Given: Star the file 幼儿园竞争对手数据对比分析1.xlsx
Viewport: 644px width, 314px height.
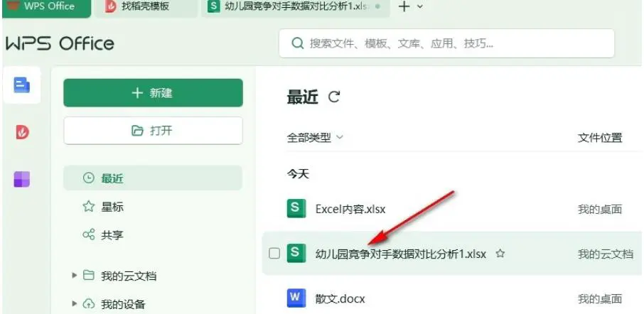Looking at the screenshot, I should 500,254.
